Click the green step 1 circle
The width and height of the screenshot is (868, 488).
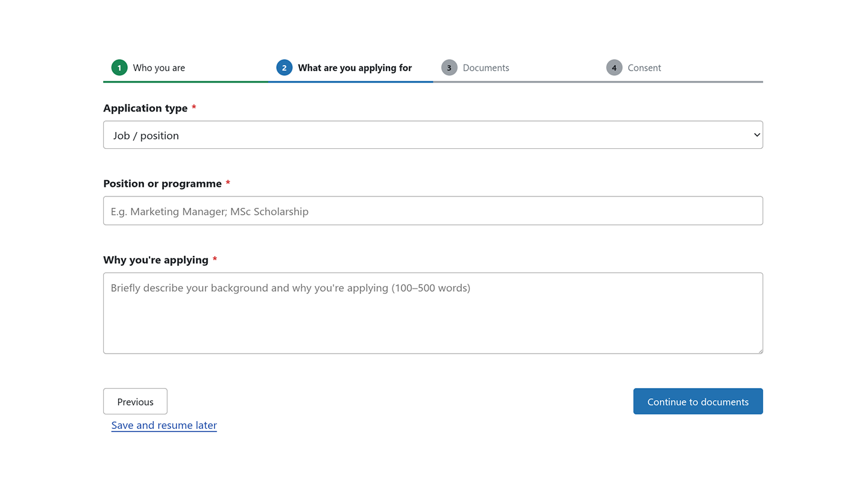119,67
